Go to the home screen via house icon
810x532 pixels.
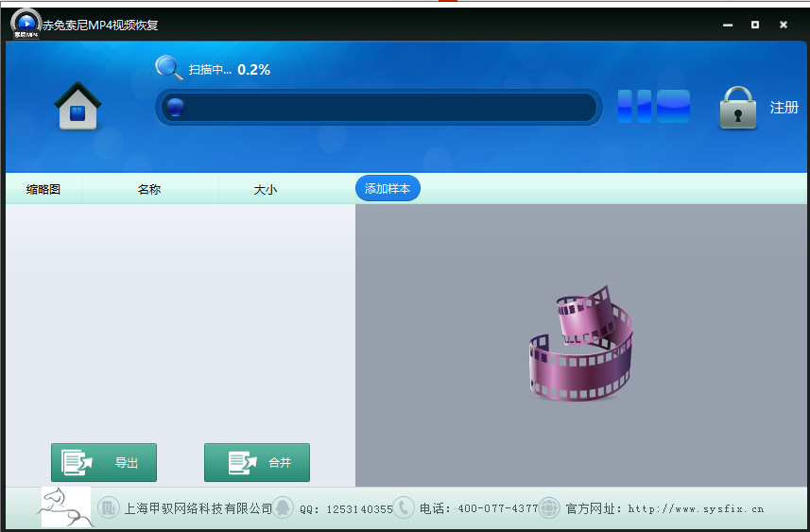(78, 106)
